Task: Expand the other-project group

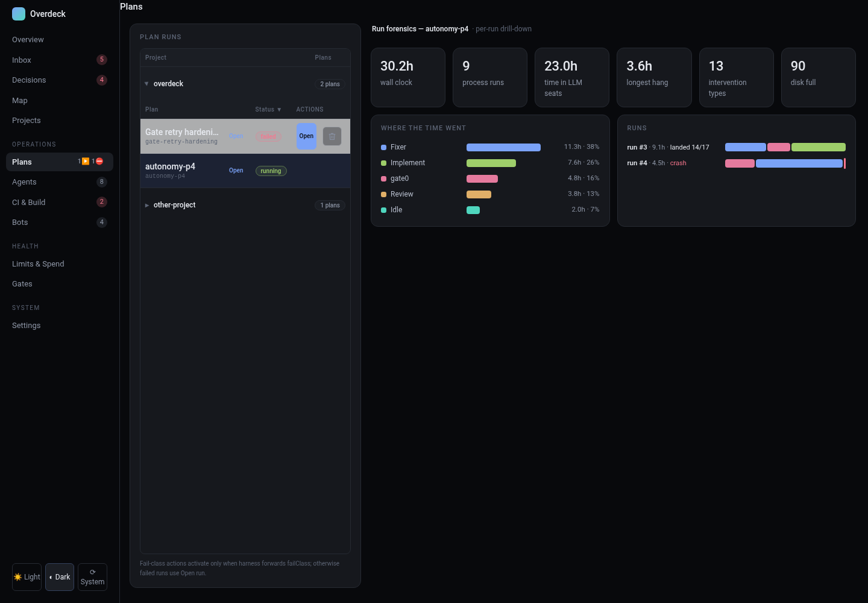Action: (x=146, y=205)
